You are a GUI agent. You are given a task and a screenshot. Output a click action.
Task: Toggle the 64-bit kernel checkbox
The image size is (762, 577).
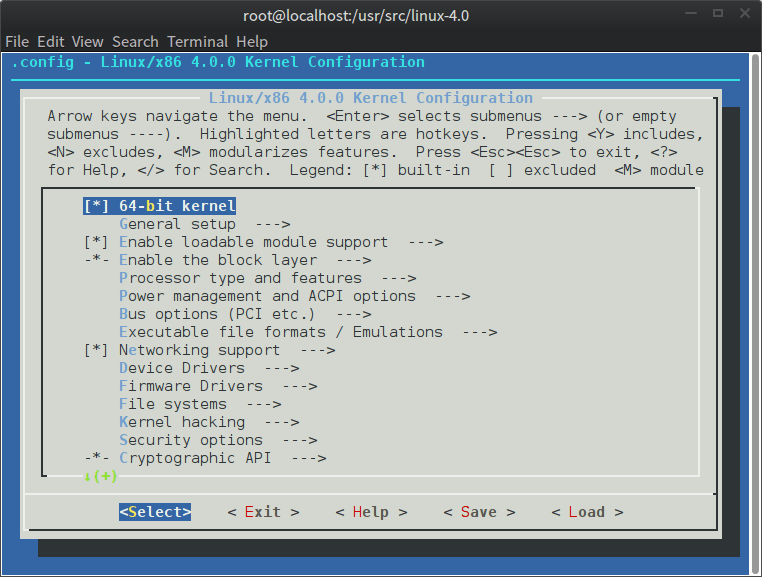pos(96,206)
